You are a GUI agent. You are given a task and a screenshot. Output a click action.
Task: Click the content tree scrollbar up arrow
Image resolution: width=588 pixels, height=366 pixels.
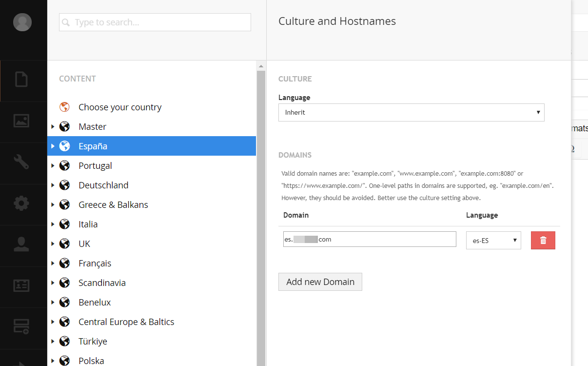click(261, 66)
